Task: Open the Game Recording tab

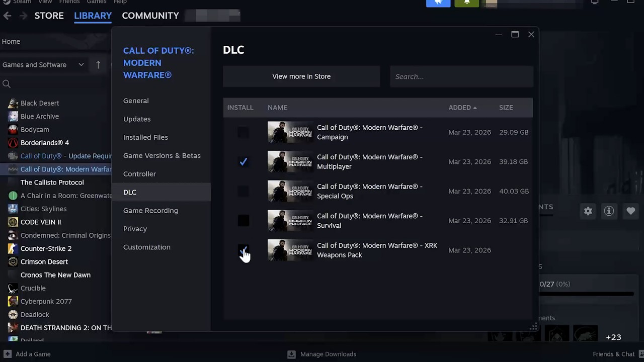Action: pyautogui.click(x=161, y=210)
